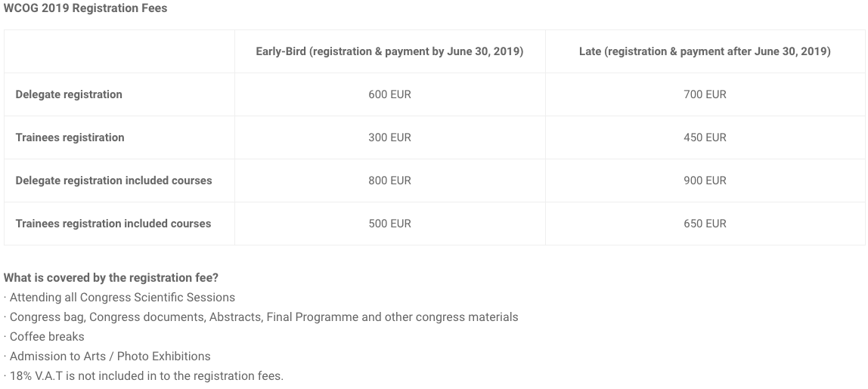Click the 500 EUR fee cell
This screenshot has height=389, width=868.
click(389, 224)
